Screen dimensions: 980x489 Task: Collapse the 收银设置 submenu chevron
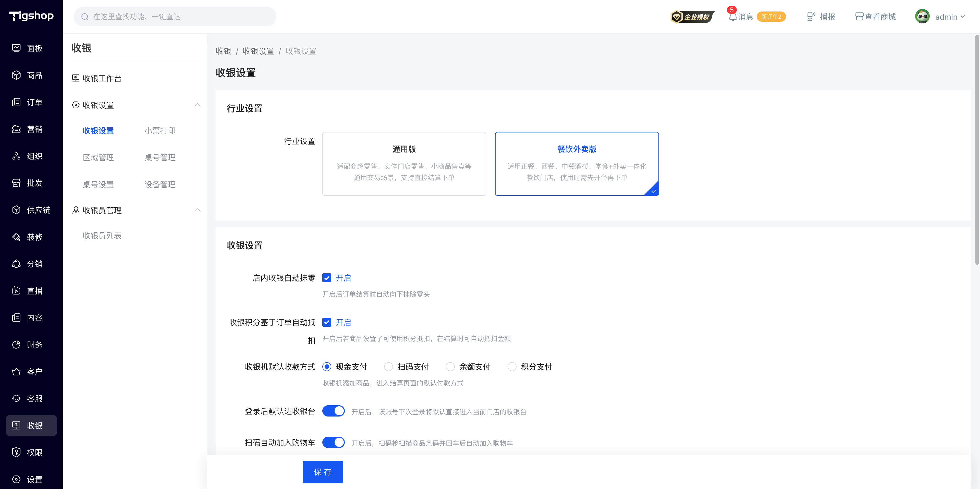pyautogui.click(x=198, y=105)
